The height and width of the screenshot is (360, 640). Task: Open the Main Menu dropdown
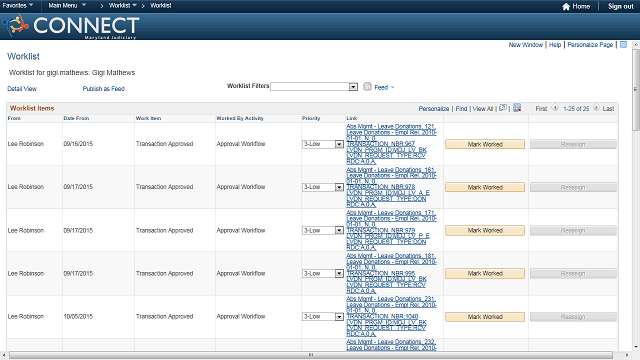(67, 5)
